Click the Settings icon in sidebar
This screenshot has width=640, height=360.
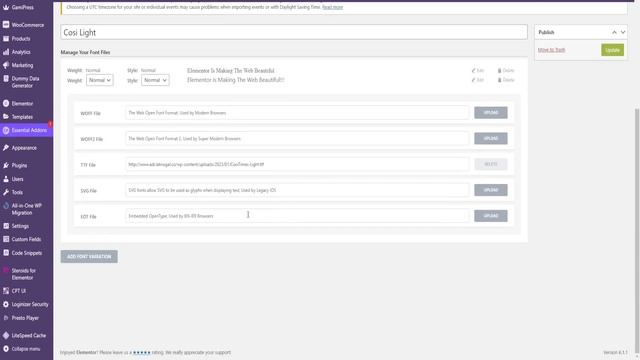click(6, 226)
